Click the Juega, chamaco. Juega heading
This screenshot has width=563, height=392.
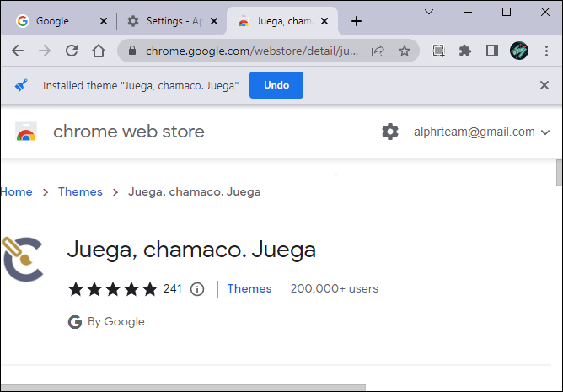[x=191, y=250]
